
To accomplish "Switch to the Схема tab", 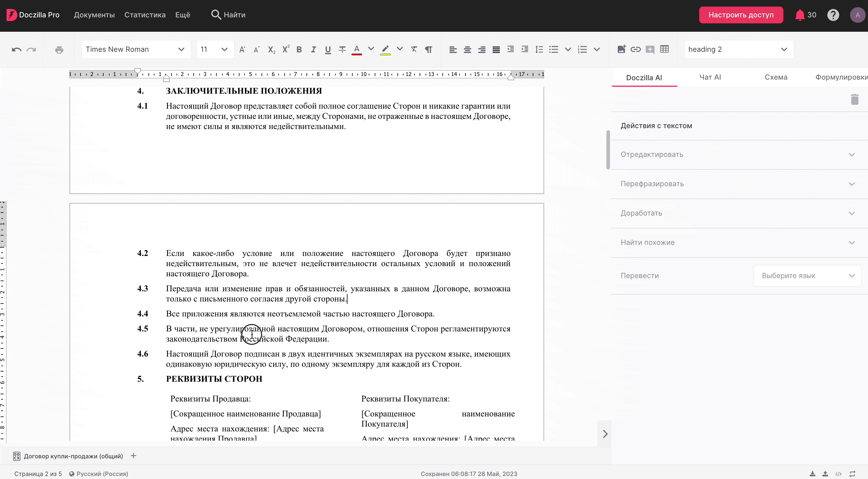I will click(x=776, y=77).
